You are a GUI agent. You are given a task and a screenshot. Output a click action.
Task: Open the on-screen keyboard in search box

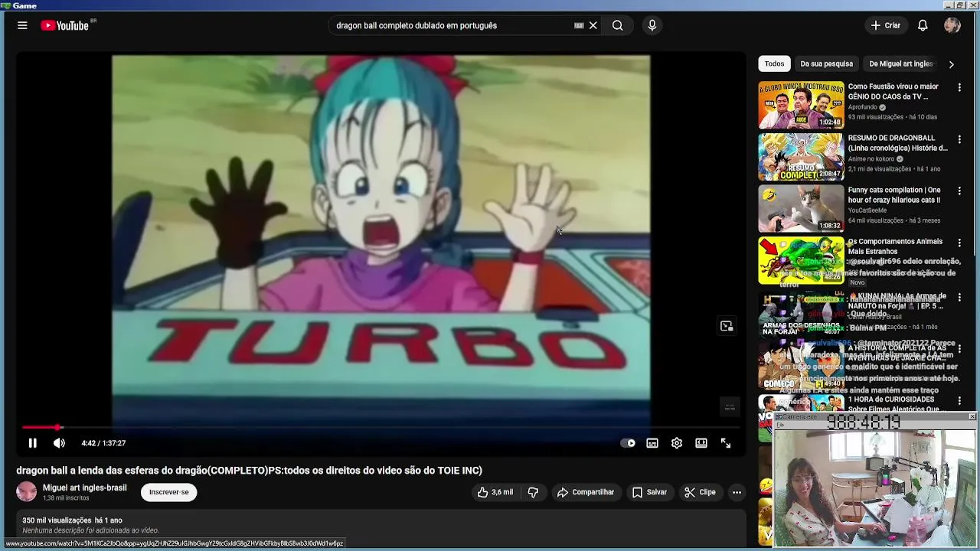[x=579, y=25]
